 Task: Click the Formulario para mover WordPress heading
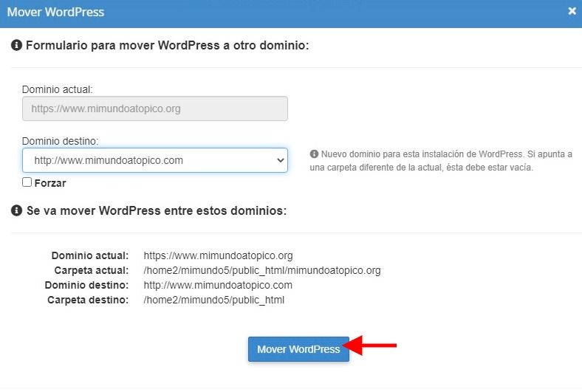click(x=168, y=45)
